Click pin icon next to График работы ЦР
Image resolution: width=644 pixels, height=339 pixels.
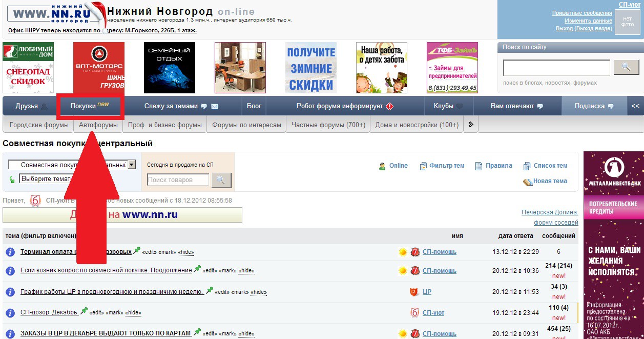click(x=209, y=290)
